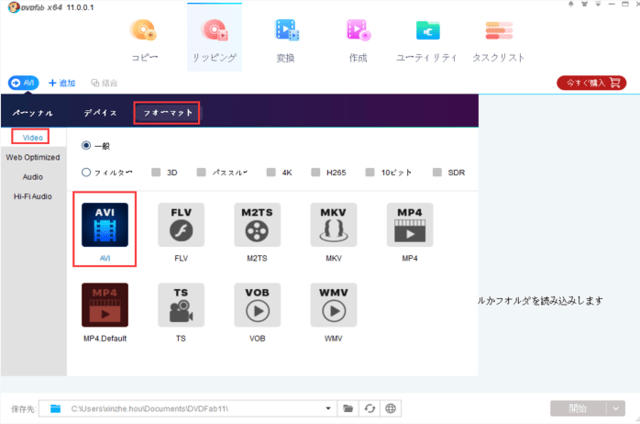This screenshot has height=424, width=640.
Task: Pick the WMV format icon
Action: point(332,306)
